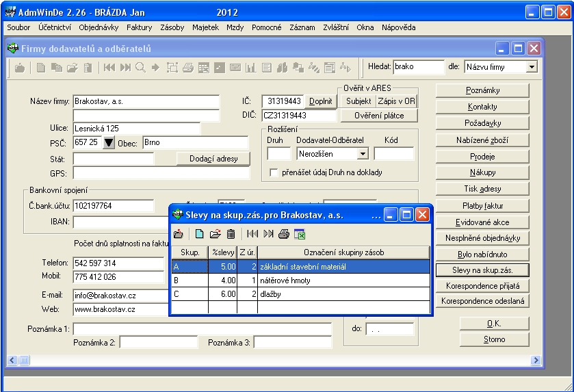Click the bar chart icon in Firmy toolbar
This screenshot has width=574, height=392.
[x=251, y=68]
